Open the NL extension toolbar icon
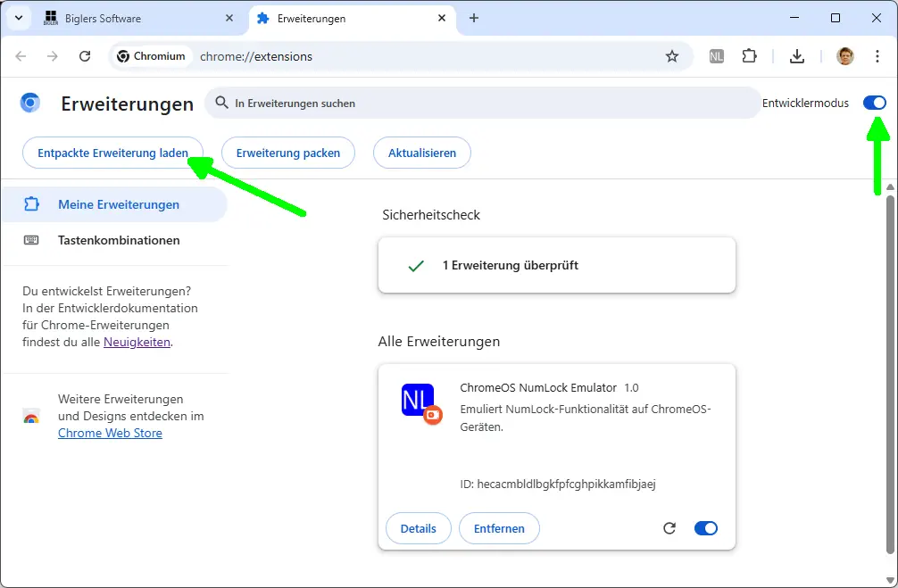Viewport: 898px width, 588px height. coord(717,56)
